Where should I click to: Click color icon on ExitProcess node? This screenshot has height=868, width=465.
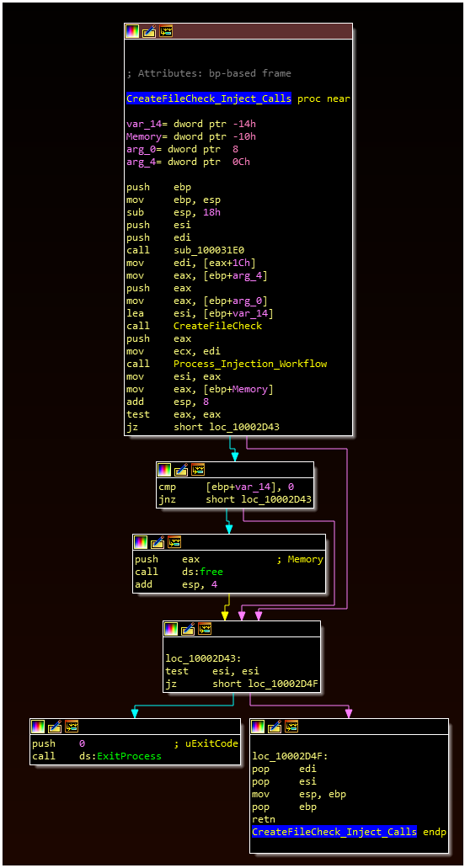click(x=38, y=727)
